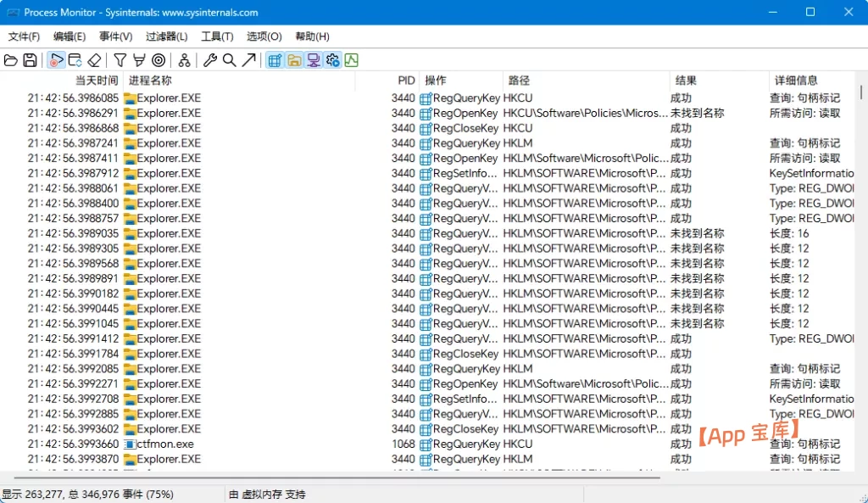Screen dimensions: 868x503
Task: Toggle the autoscroll button
Action: (x=75, y=60)
